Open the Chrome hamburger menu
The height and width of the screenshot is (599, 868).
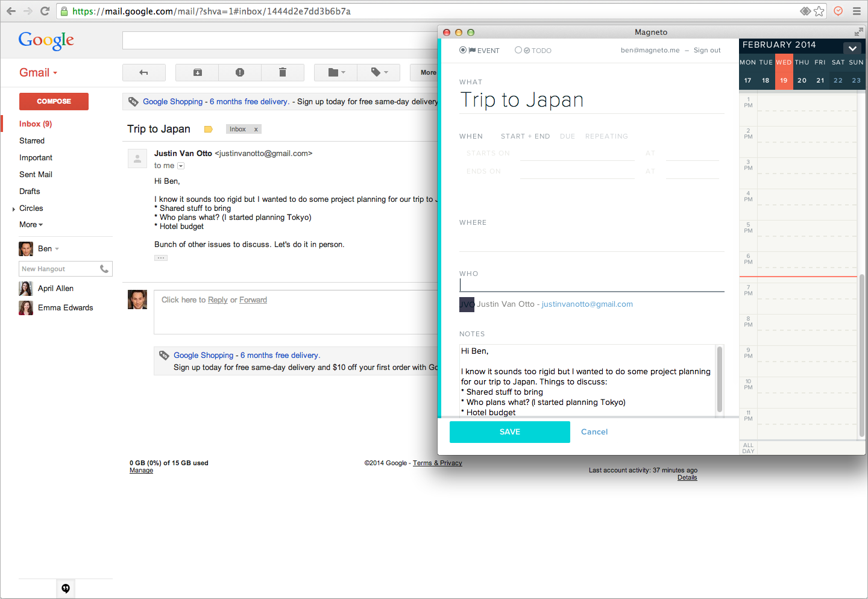857,11
